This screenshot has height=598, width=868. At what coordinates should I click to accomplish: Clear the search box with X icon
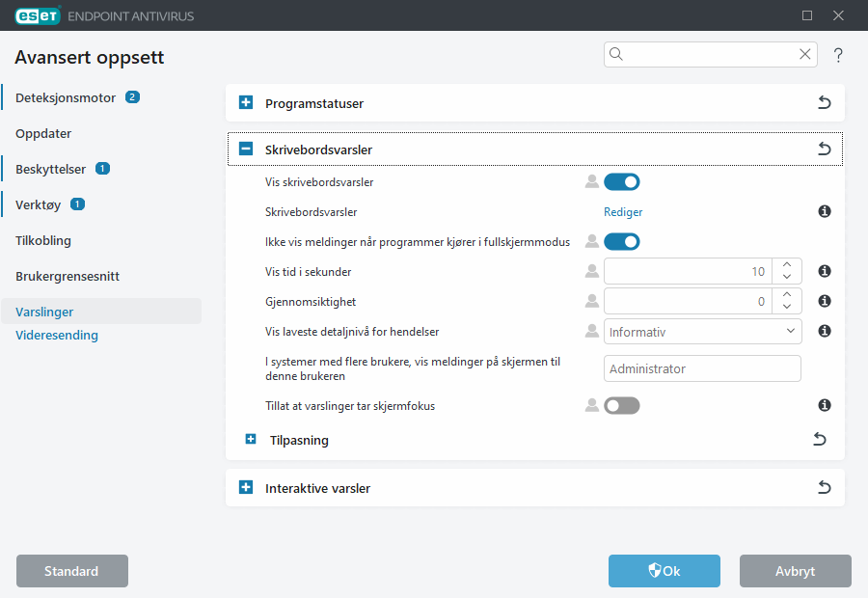pyautogui.click(x=805, y=54)
